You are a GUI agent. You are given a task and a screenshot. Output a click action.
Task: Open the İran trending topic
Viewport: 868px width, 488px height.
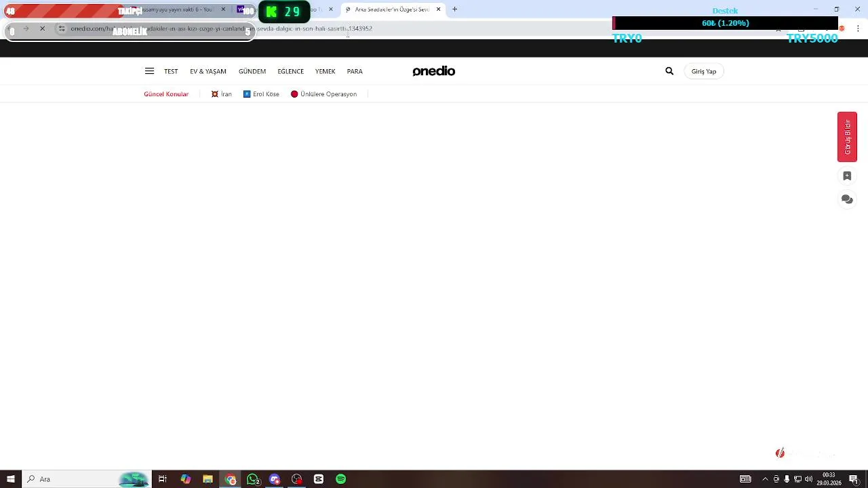pos(221,94)
